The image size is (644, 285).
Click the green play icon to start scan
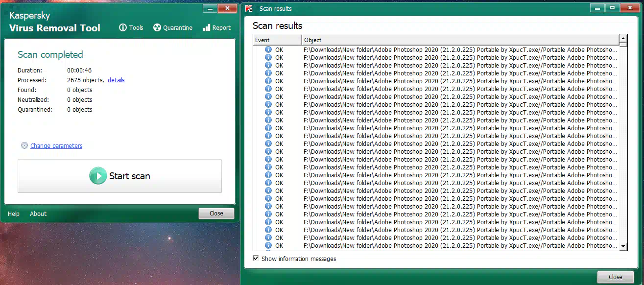(x=98, y=176)
